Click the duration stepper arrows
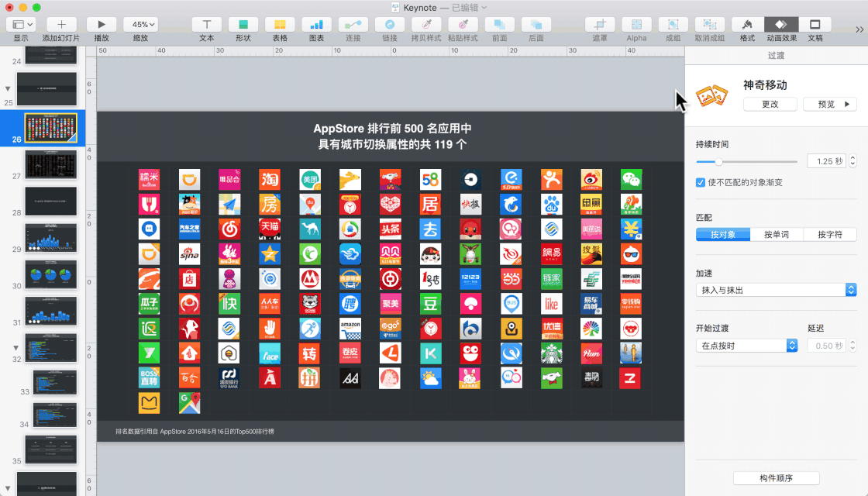Image resolution: width=868 pixels, height=496 pixels. point(852,161)
